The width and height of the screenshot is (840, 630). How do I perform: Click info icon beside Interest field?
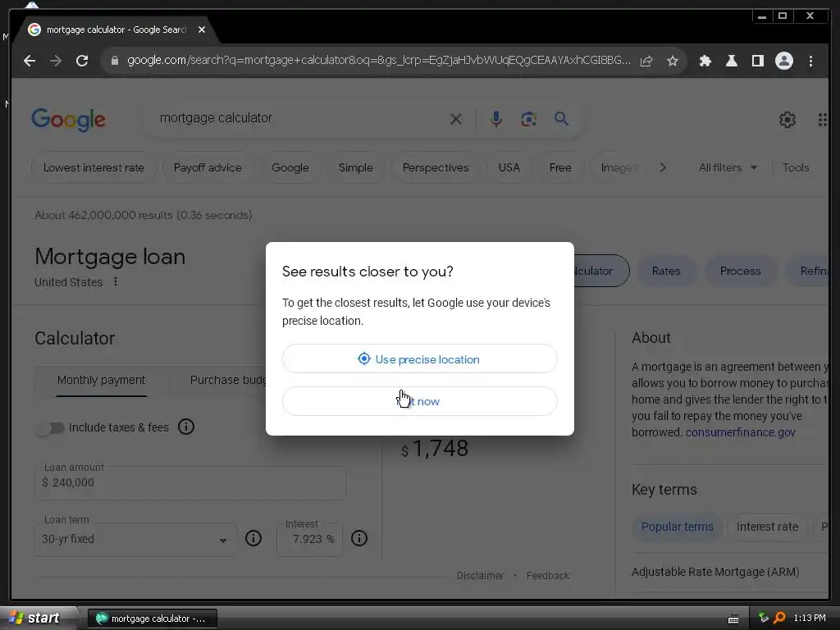359,538
